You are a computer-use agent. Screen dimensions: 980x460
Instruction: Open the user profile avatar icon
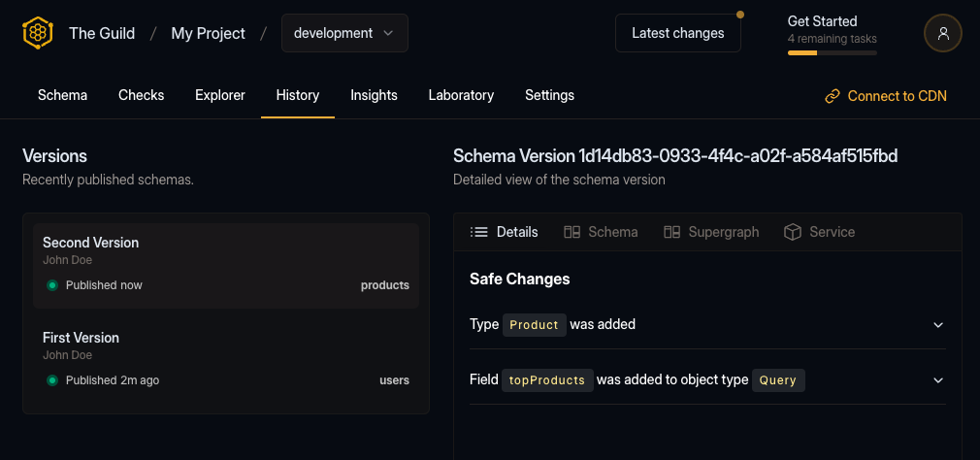tap(942, 33)
